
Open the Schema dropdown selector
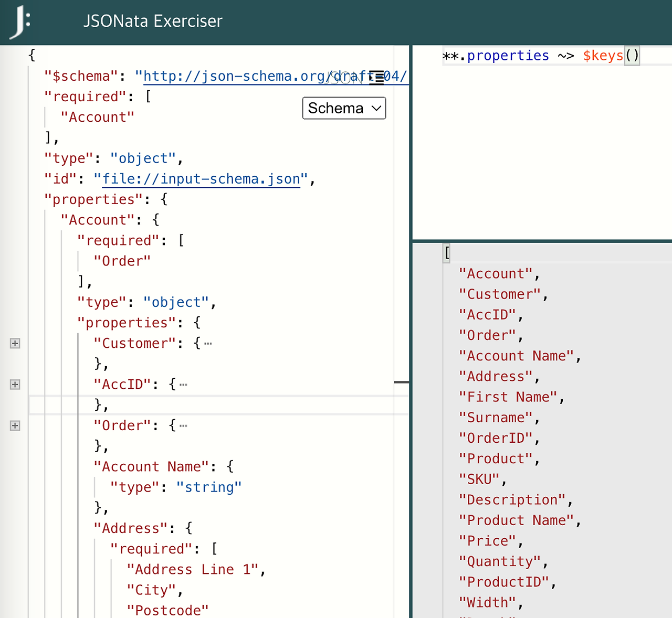coord(344,108)
